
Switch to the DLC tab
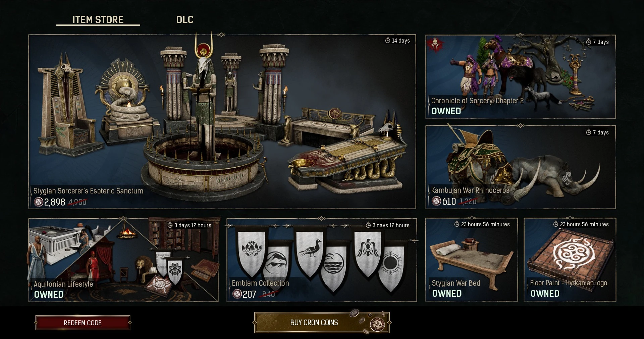185,19
